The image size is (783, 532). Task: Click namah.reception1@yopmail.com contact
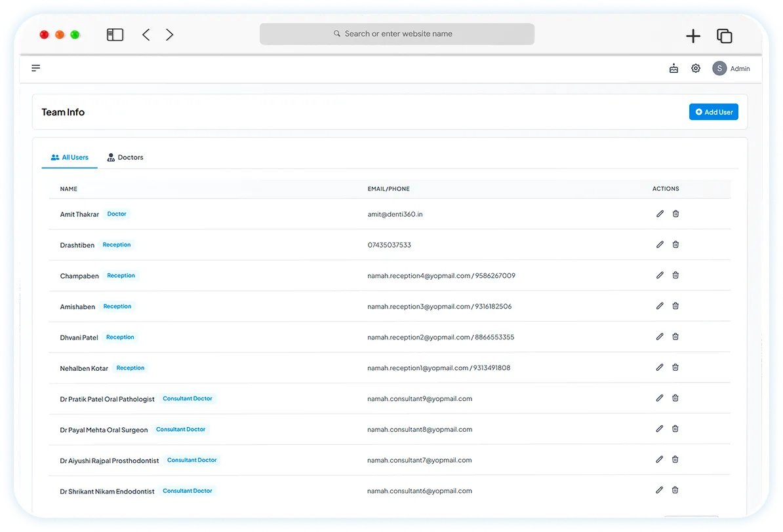(439, 368)
